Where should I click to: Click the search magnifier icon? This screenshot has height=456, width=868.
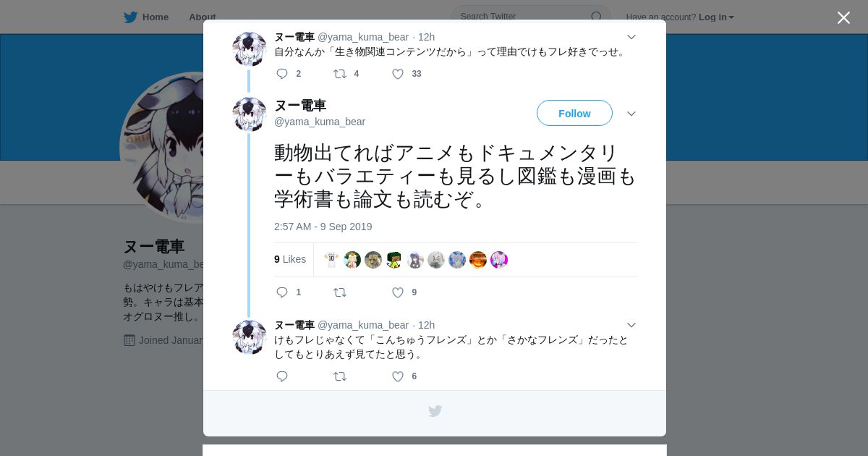point(596,17)
